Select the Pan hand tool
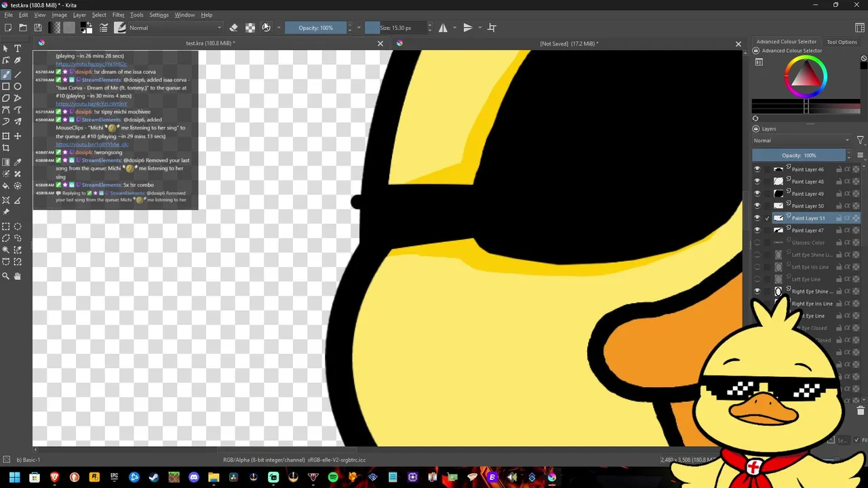The width and height of the screenshot is (868, 488). [18, 276]
